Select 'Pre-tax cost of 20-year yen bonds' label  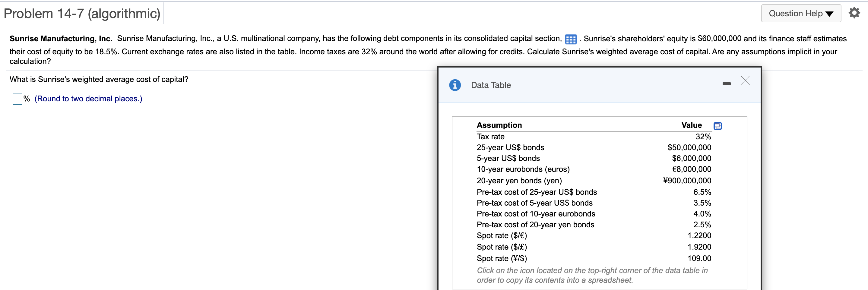535,224
